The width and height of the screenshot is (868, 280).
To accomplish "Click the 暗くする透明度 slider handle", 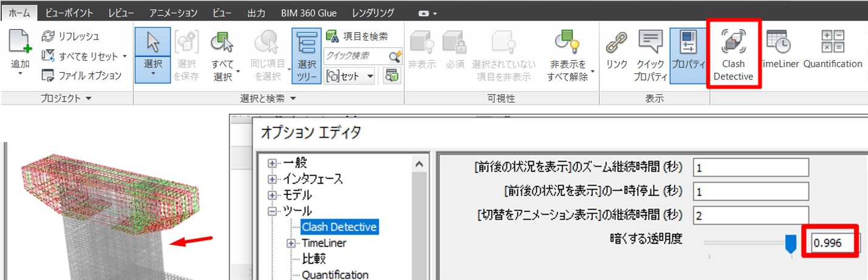I will 791,244.
